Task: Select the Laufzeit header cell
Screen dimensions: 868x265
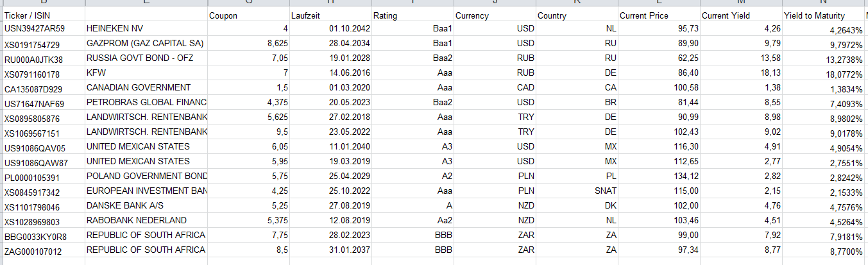Action: coord(330,15)
